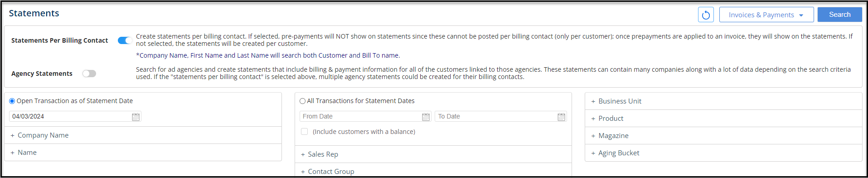Click the plus icon beside Contact Group

pos(303,172)
